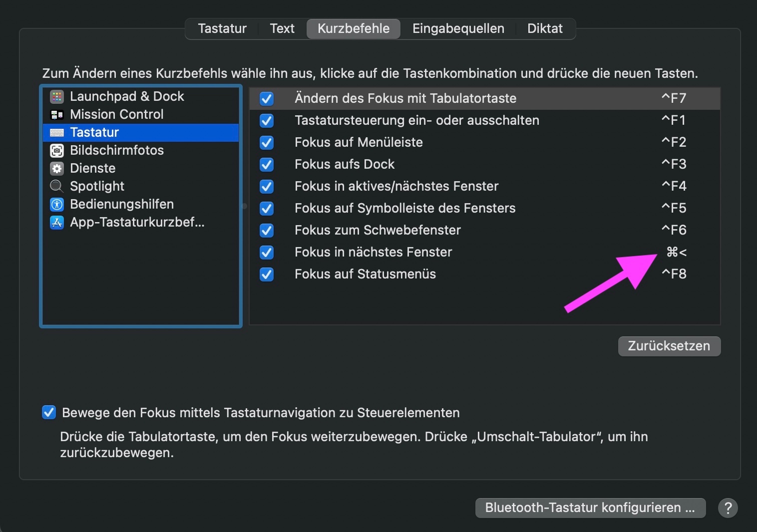Click the Bildschirmfotos camera icon

click(57, 150)
